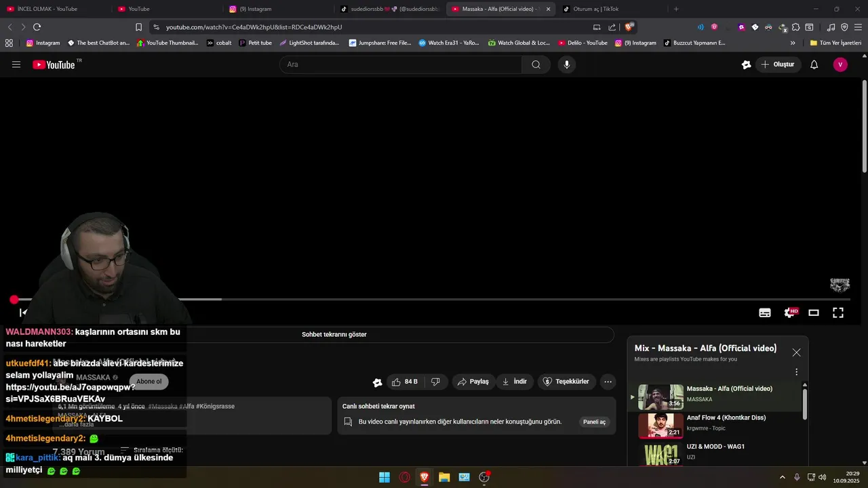The image size is (868, 488).
Task: Open File Explorer from taskbar
Action: coord(444,477)
